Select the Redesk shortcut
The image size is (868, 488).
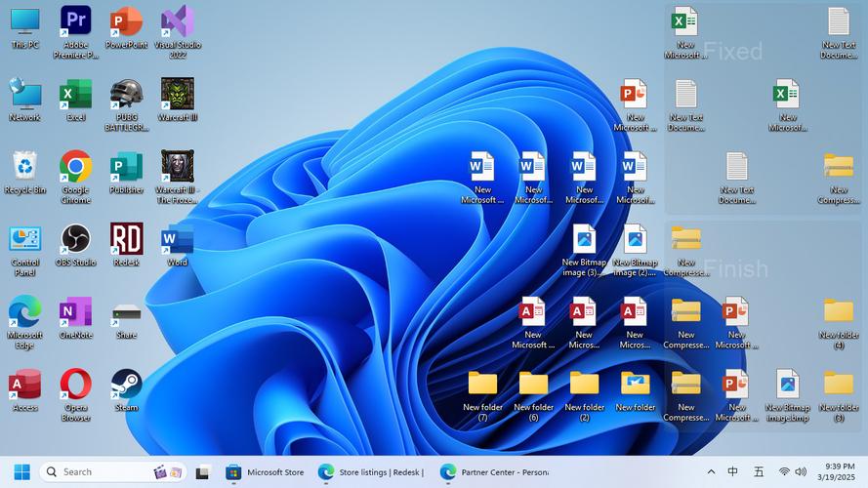tap(127, 246)
